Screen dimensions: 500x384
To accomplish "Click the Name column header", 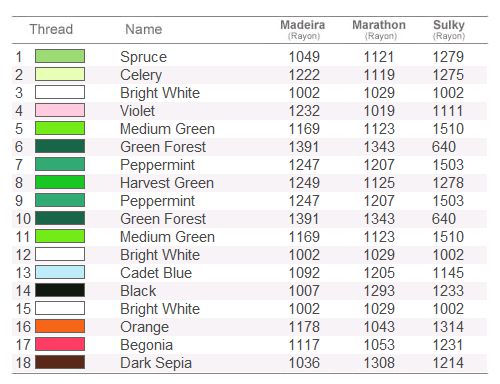I will tap(144, 29).
